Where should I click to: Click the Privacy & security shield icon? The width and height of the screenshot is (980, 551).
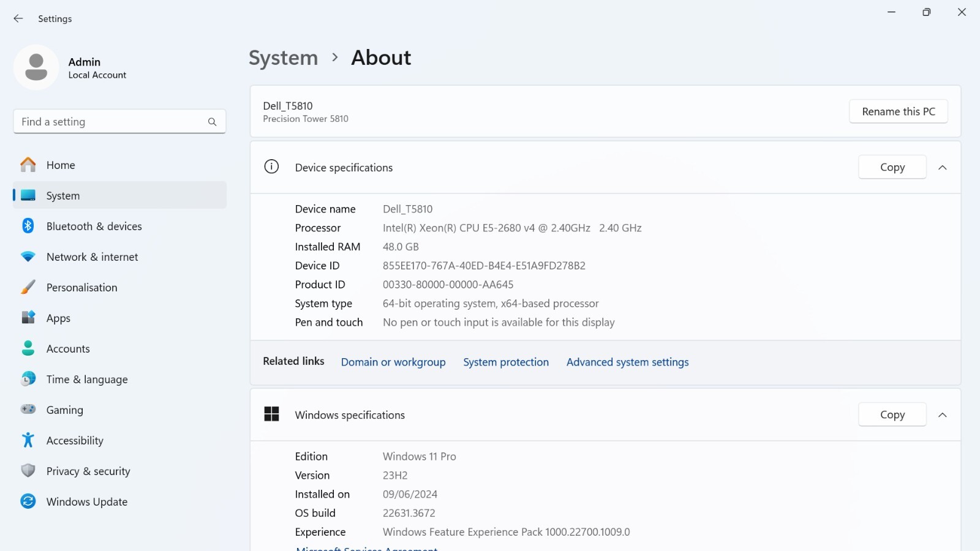pos(28,471)
